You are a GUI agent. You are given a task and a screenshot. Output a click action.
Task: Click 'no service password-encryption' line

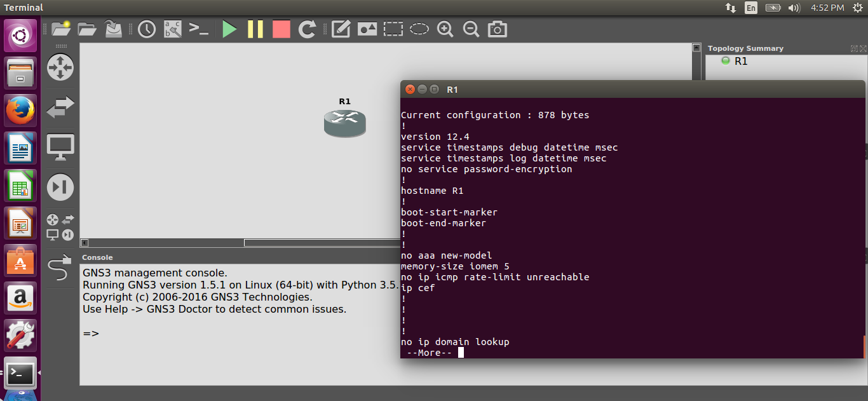487,169
